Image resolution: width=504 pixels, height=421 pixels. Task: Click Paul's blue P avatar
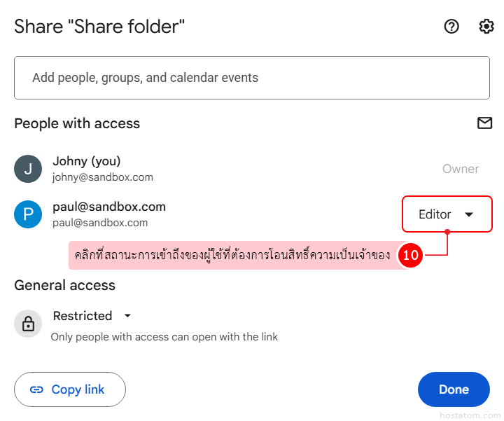click(x=28, y=214)
